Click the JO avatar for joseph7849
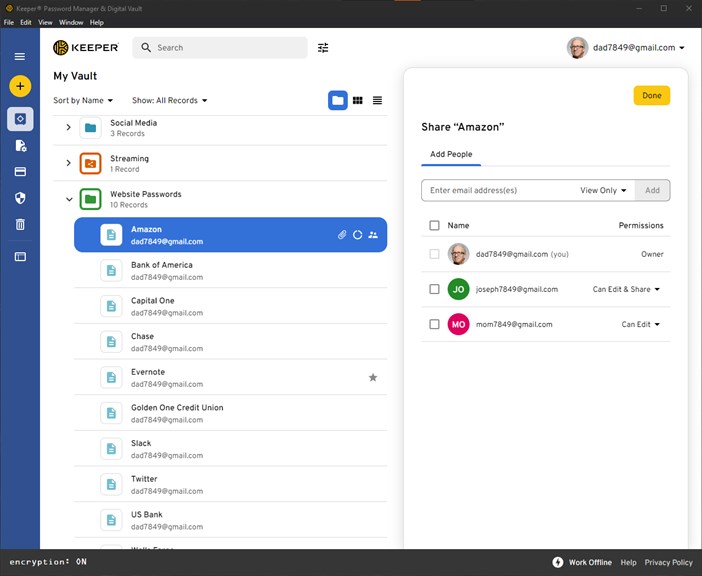702x576 pixels. 458,289
